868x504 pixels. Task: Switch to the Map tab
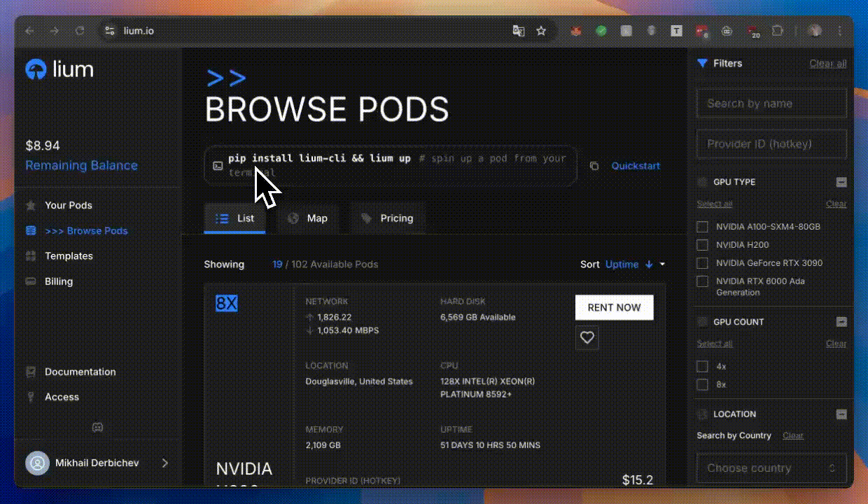coord(307,218)
